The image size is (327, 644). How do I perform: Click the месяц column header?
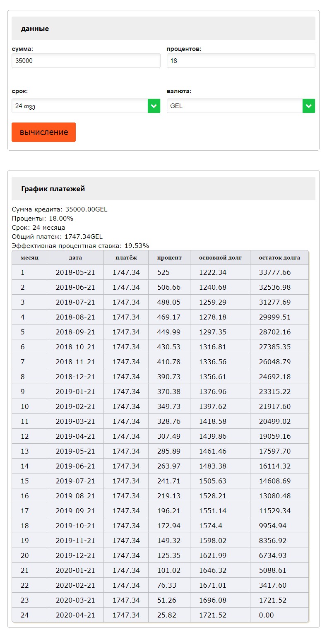pos(29,257)
